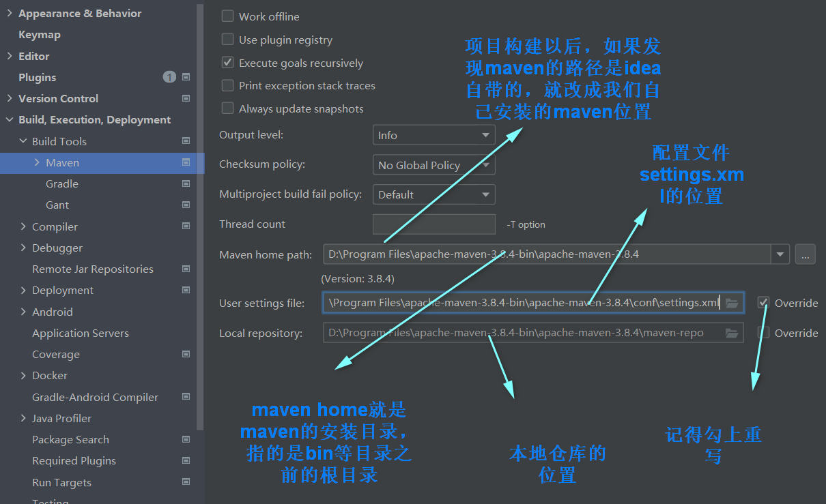This screenshot has height=504, width=826.
Task: Select Gradle under Build Tools
Action: point(62,183)
